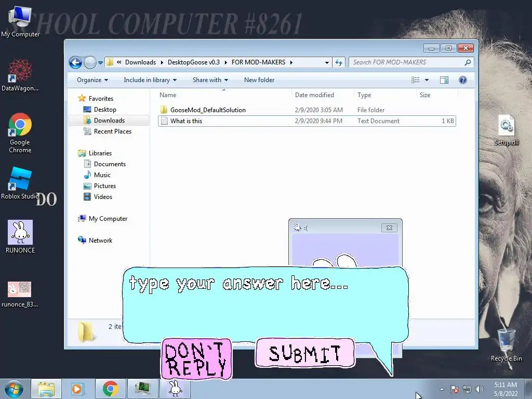Open Windows Explorer from the taskbar
Image resolution: width=532 pixels, height=399 pixels.
tap(46, 389)
